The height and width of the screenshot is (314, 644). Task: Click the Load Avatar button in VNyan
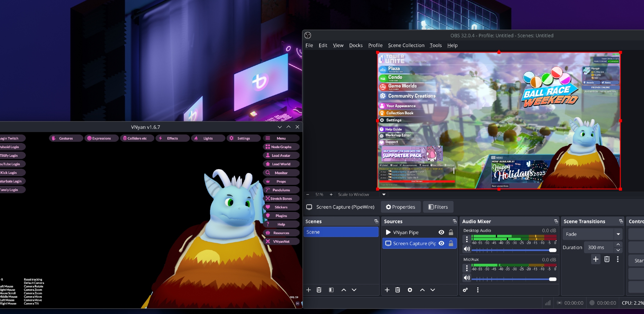(x=281, y=156)
